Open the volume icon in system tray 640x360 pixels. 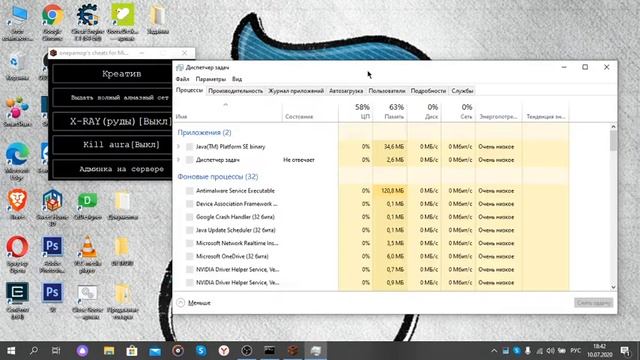(x=551, y=351)
